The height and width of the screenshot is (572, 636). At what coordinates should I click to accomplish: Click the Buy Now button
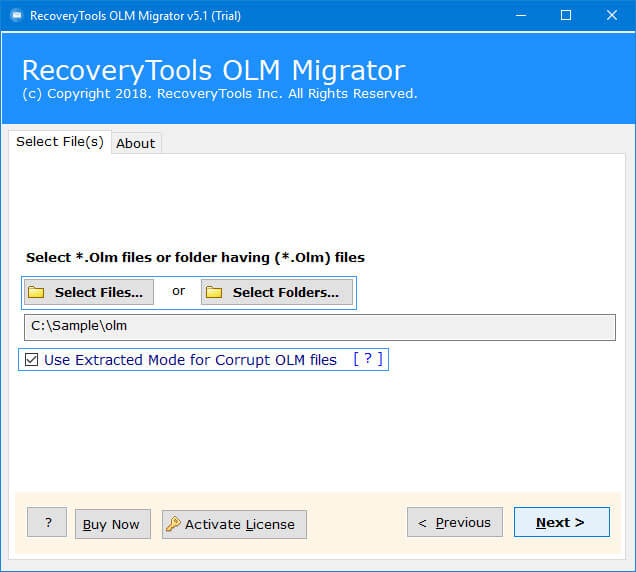tap(113, 524)
